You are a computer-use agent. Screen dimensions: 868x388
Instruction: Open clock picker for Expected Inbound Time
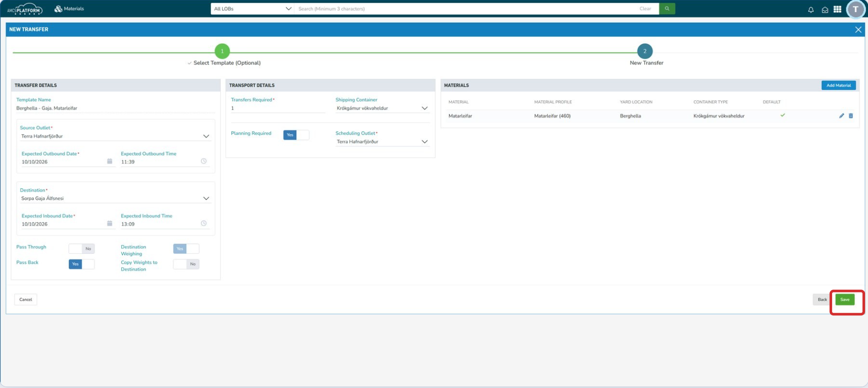pos(204,224)
